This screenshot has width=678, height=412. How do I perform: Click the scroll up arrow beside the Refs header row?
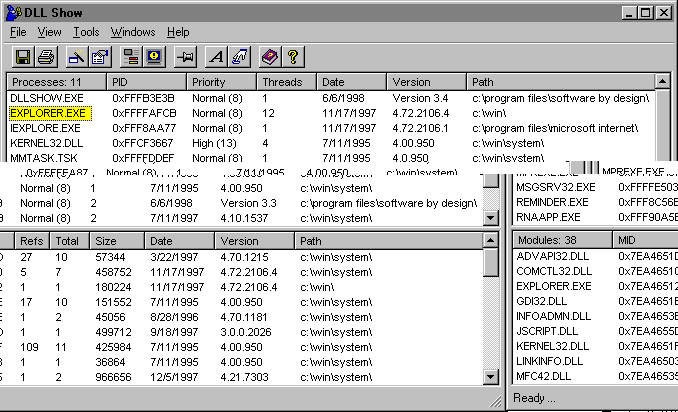point(490,240)
